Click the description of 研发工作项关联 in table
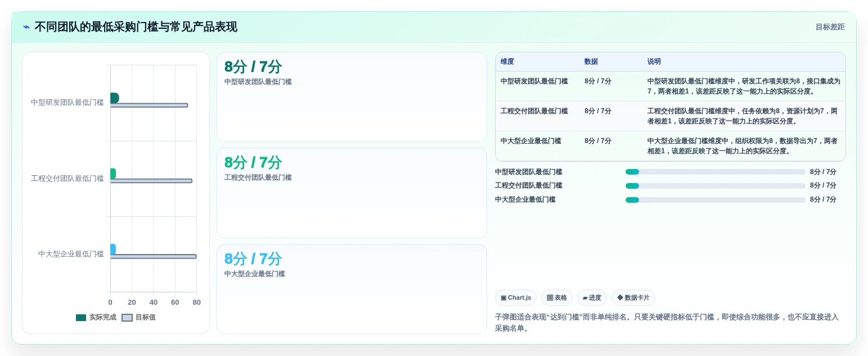 [744, 86]
